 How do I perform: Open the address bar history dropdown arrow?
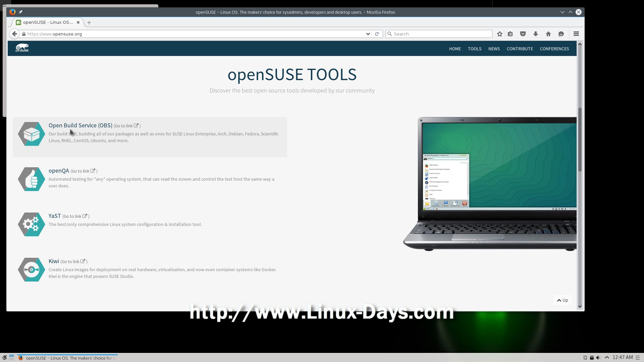(x=368, y=34)
